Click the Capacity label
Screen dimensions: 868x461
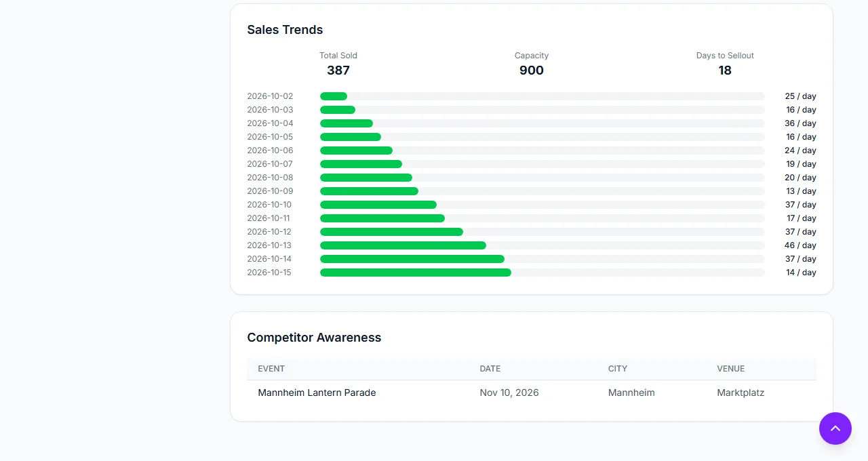[x=532, y=56]
